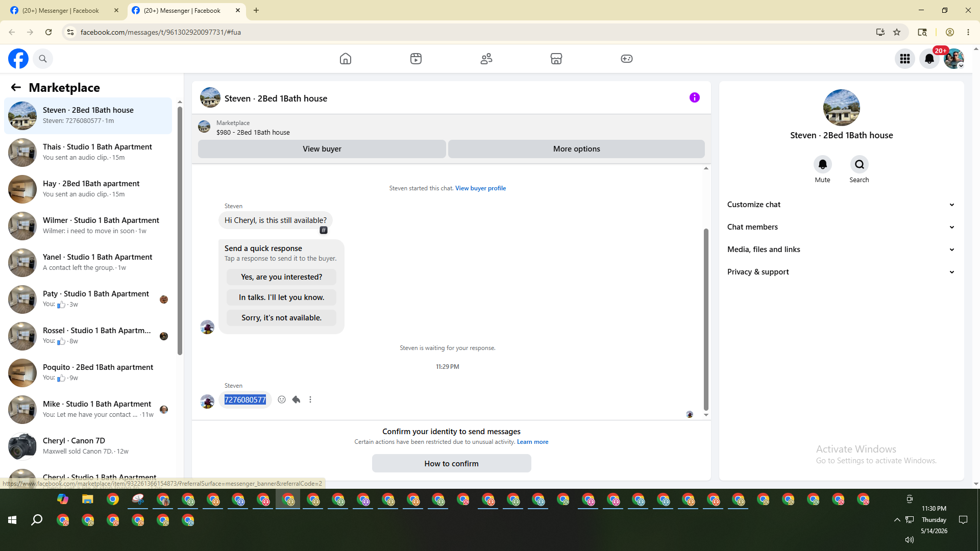Viewport: 980px width, 551px height.
Task: Open the Steven 2Bed 1Bath house conversation
Action: (88, 116)
